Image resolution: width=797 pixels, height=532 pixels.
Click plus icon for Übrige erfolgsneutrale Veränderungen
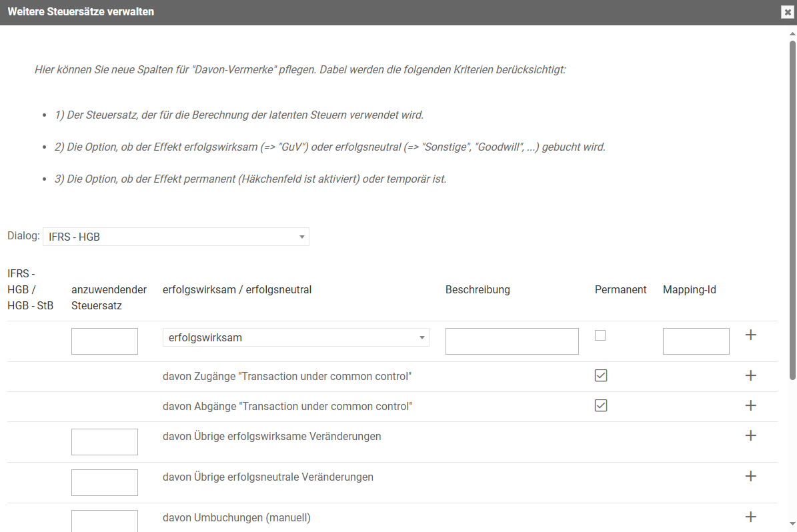(751, 476)
